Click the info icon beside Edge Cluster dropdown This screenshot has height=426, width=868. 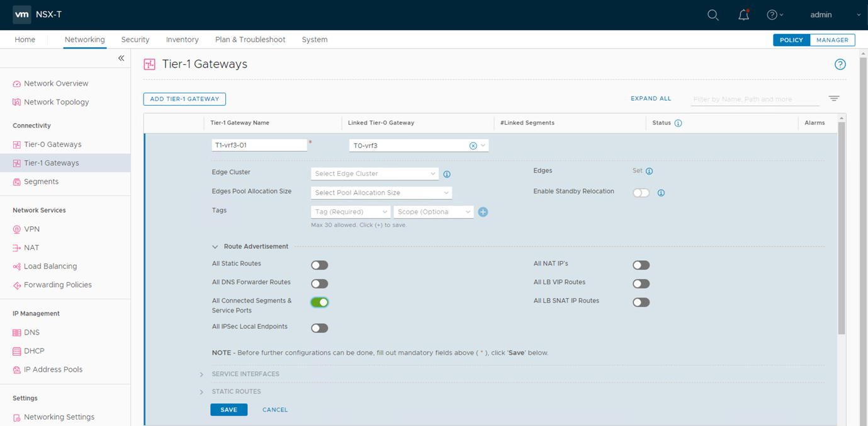[x=447, y=175]
